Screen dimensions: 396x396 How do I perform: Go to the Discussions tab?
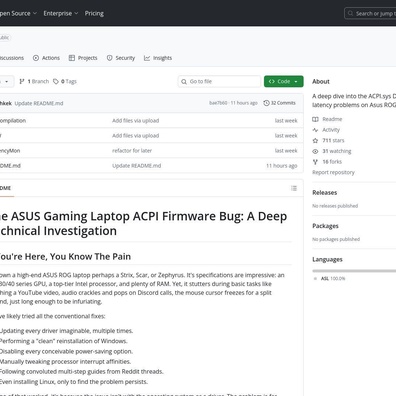click(12, 58)
